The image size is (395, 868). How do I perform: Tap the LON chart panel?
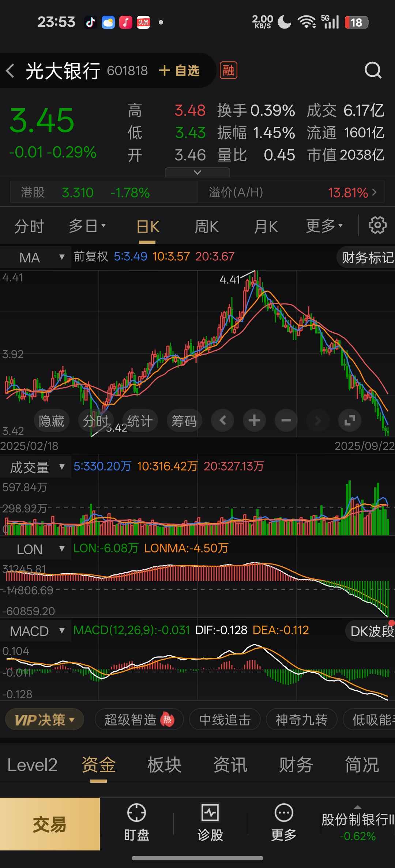(197, 589)
